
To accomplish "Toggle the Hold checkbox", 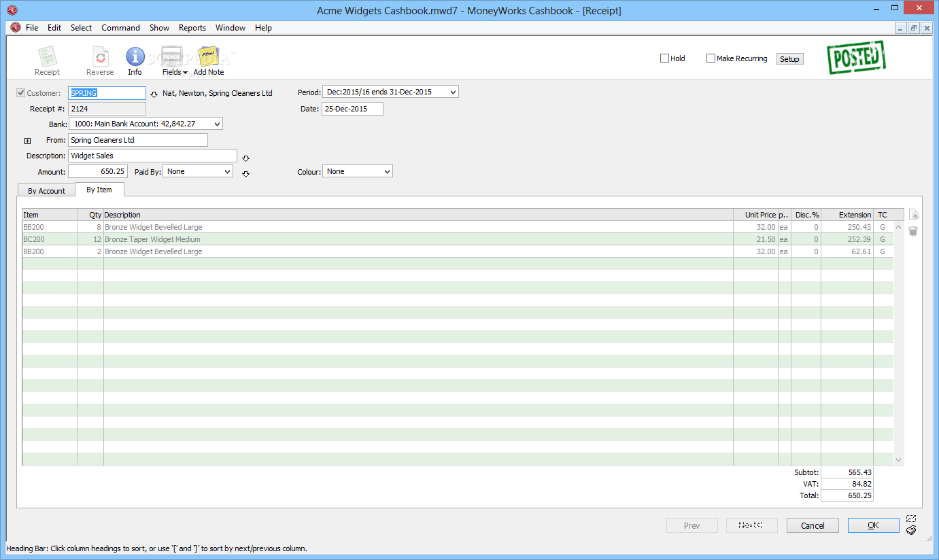I will 665,58.
